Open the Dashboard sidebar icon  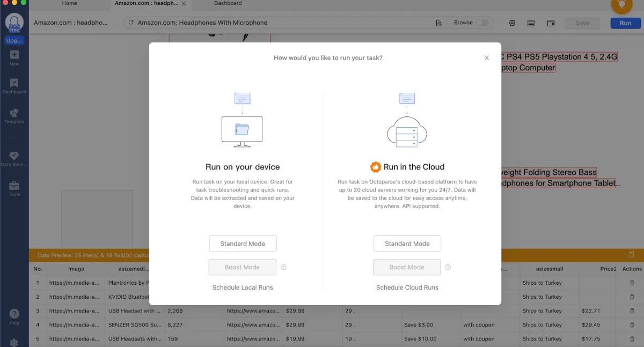pos(14,86)
